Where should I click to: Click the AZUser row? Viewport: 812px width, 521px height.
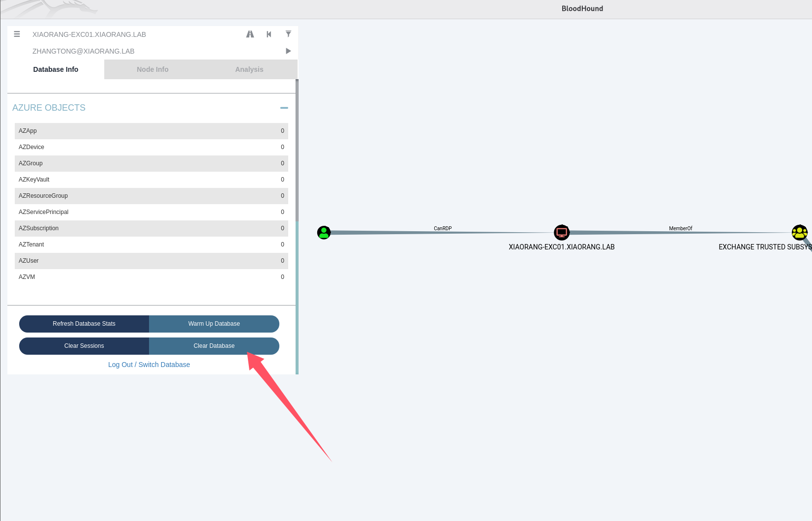point(151,261)
